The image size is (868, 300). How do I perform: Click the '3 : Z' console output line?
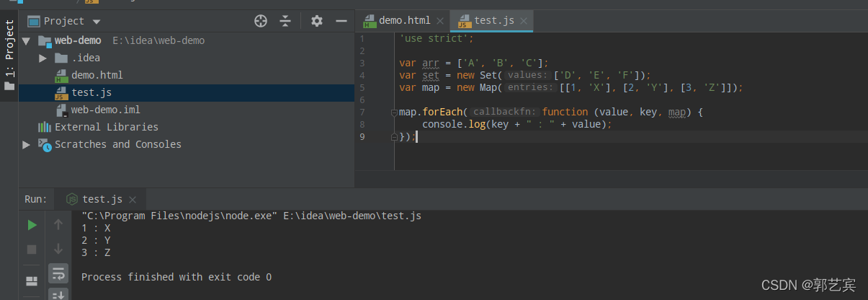(x=96, y=252)
